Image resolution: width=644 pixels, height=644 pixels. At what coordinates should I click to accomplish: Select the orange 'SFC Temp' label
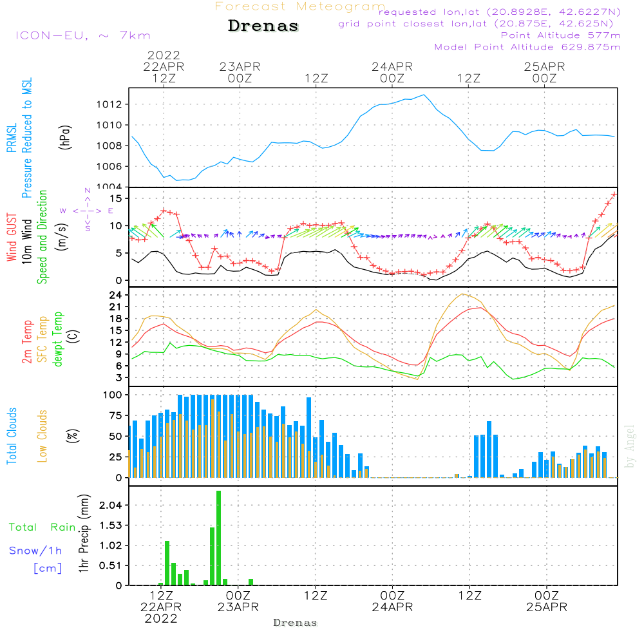tap(43, 339)
